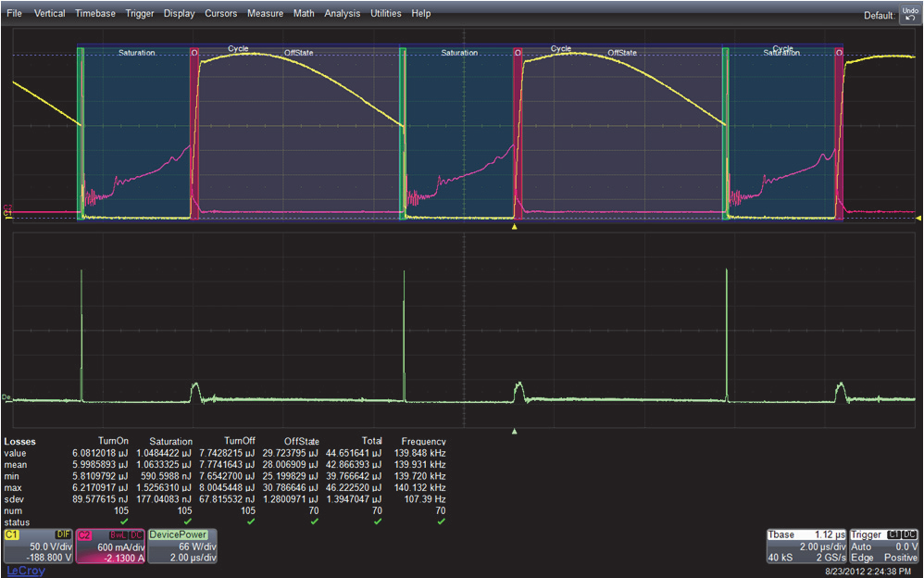Expand the Analysis menu
This screenshot has height=578, width=924.
[342, 14]
